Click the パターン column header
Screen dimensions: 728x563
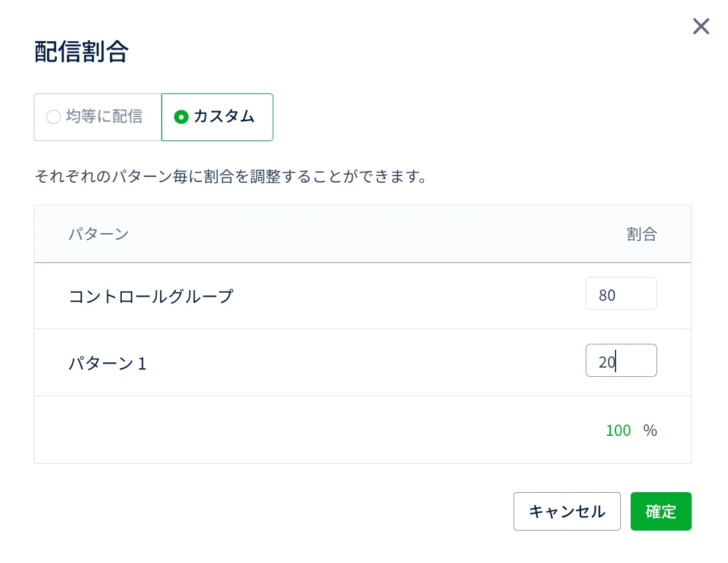(x=99, y=234)
